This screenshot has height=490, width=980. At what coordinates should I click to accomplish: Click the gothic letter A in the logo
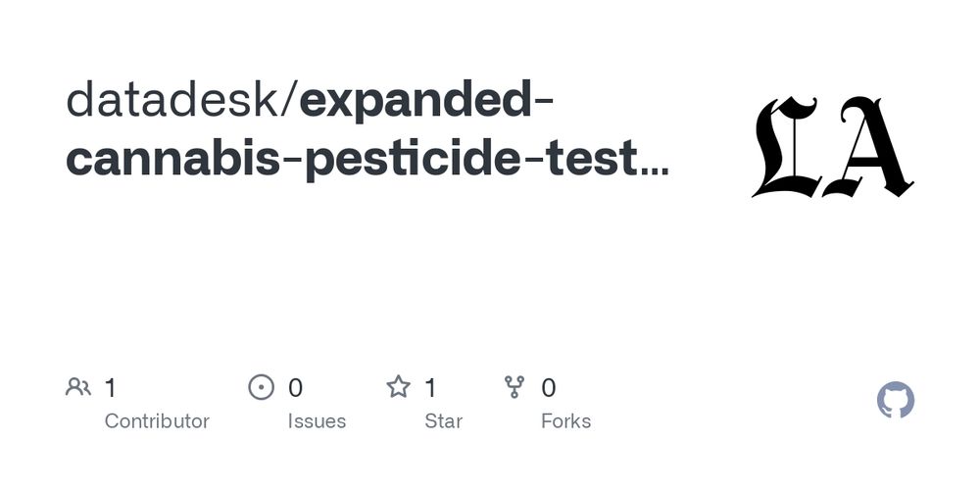click(x=868, y=147)
